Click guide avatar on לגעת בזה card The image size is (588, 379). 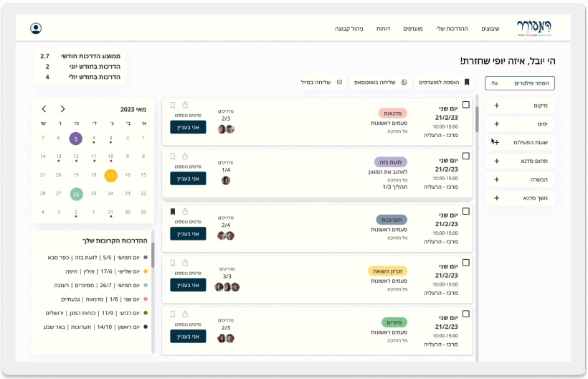(226, 180)
